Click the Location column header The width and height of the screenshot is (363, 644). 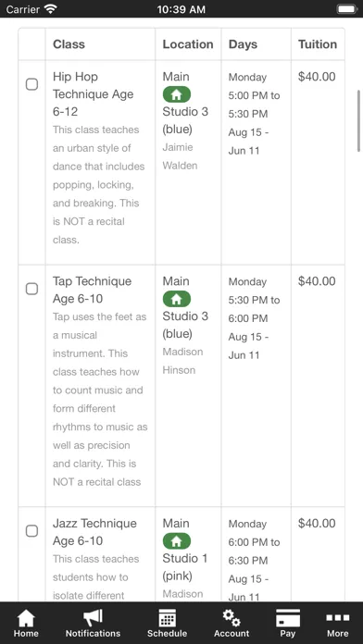tap(188, 44)
